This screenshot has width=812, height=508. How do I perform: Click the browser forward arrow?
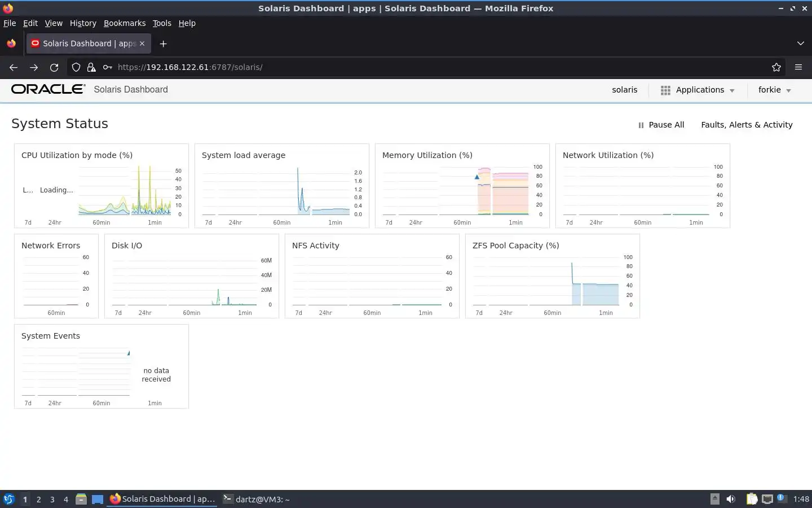pos(34,67)
